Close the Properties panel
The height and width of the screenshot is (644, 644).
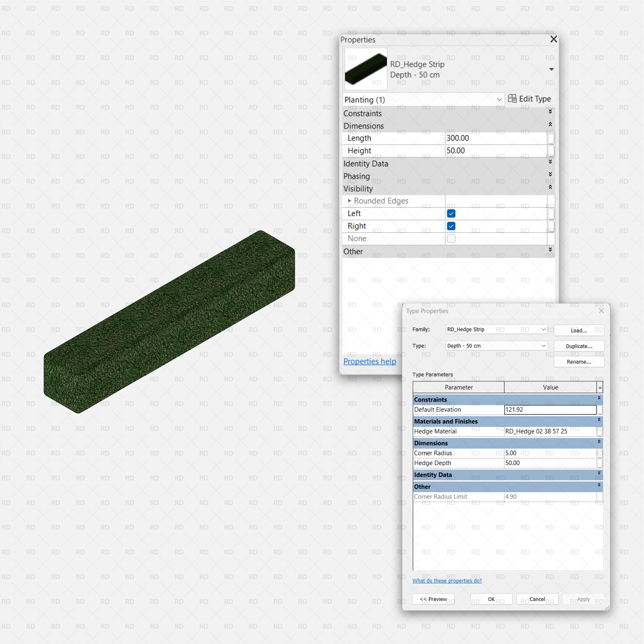click(x=553, y=39)
